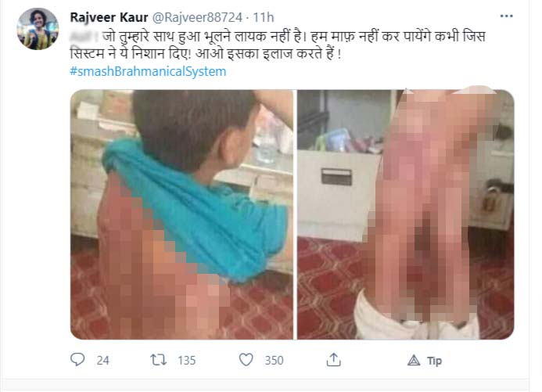Select the Tip text label
The width and height of the screenshot is (542, 392).
click(x=435, y=361)
